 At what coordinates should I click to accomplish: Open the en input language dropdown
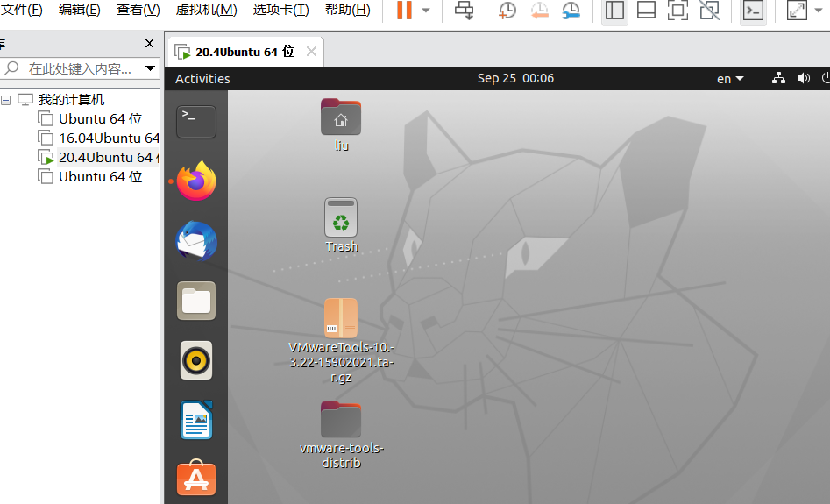coord(730,79)
